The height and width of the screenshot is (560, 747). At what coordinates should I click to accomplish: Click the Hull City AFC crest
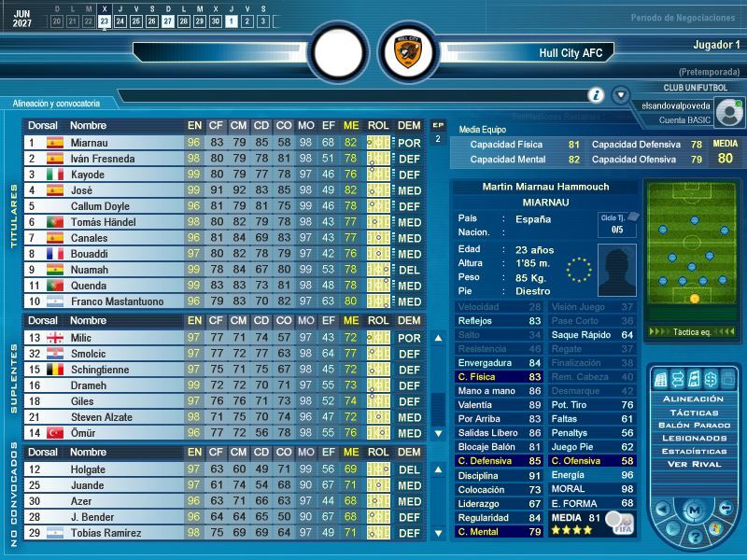(x=408, y=53)
